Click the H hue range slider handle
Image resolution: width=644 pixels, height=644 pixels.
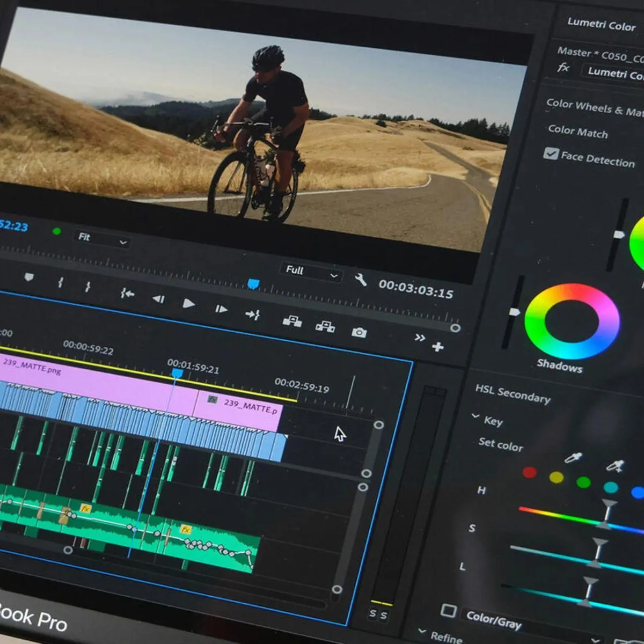607,513
